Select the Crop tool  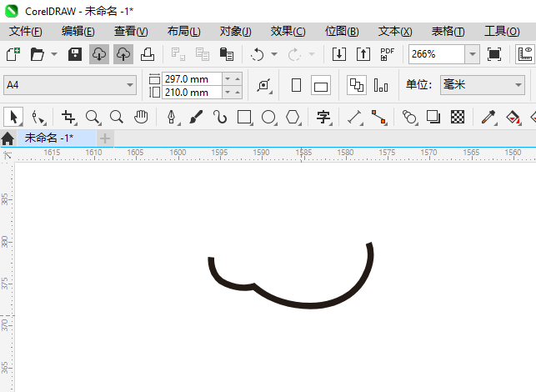click(x=69, y=117)
